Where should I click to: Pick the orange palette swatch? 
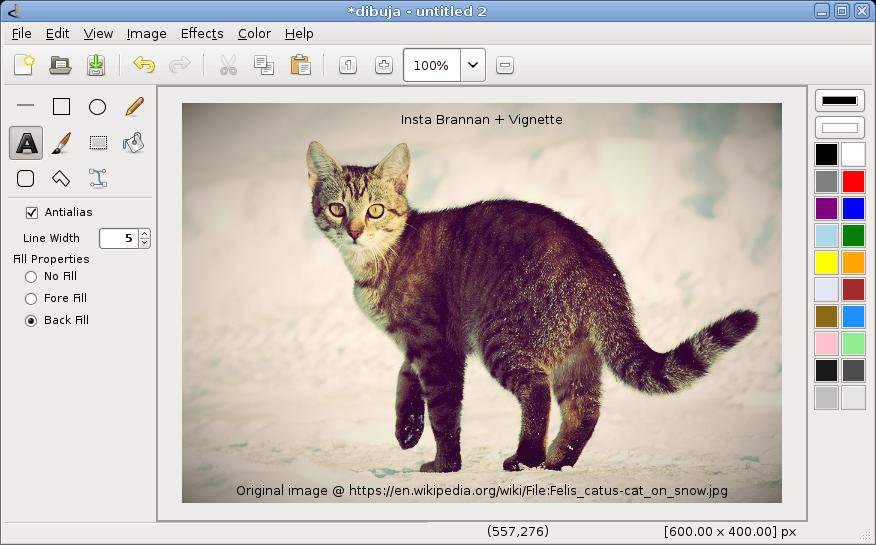point(853,262)
